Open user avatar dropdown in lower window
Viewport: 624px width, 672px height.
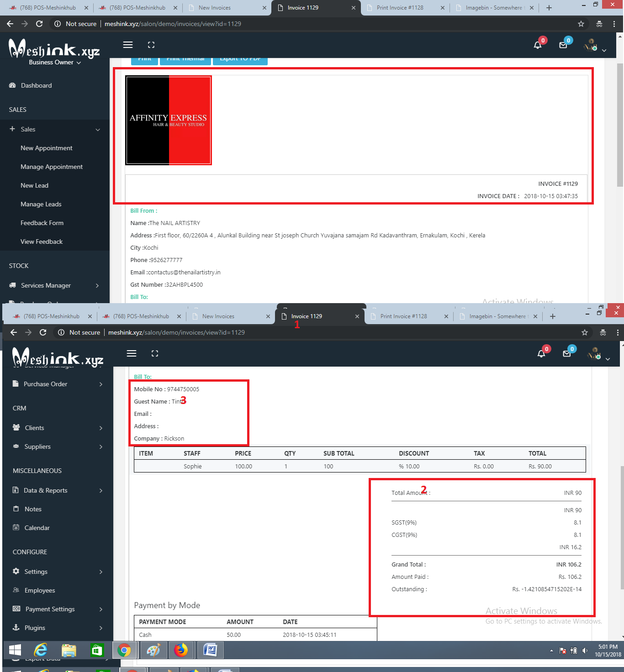tap(598, 354)
